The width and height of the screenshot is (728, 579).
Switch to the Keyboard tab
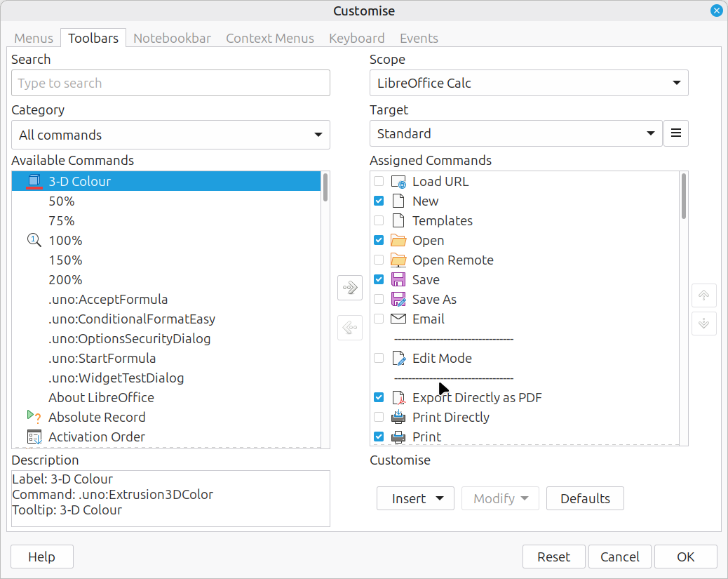[x=356, y=39]
